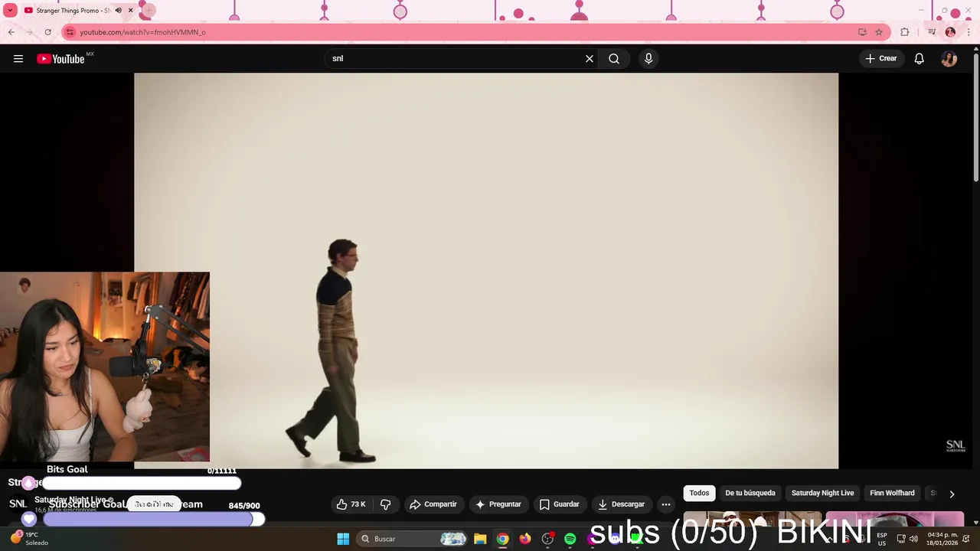This screenshot has width=980, height=551.
Task: Open the volume tray icon
Action: 913,539
